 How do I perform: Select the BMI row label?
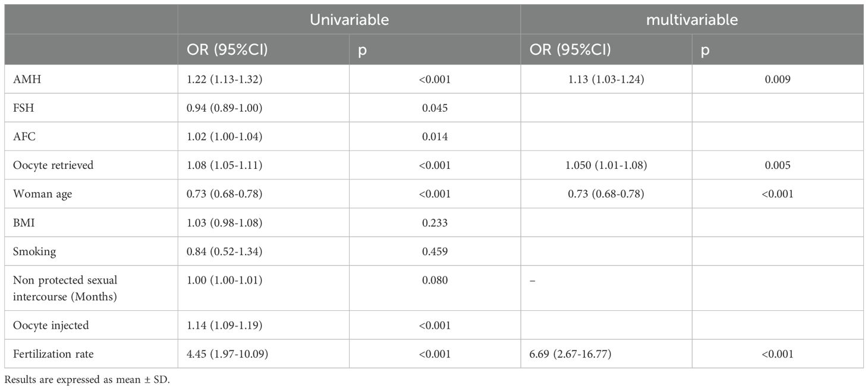(x=23, y=222)
